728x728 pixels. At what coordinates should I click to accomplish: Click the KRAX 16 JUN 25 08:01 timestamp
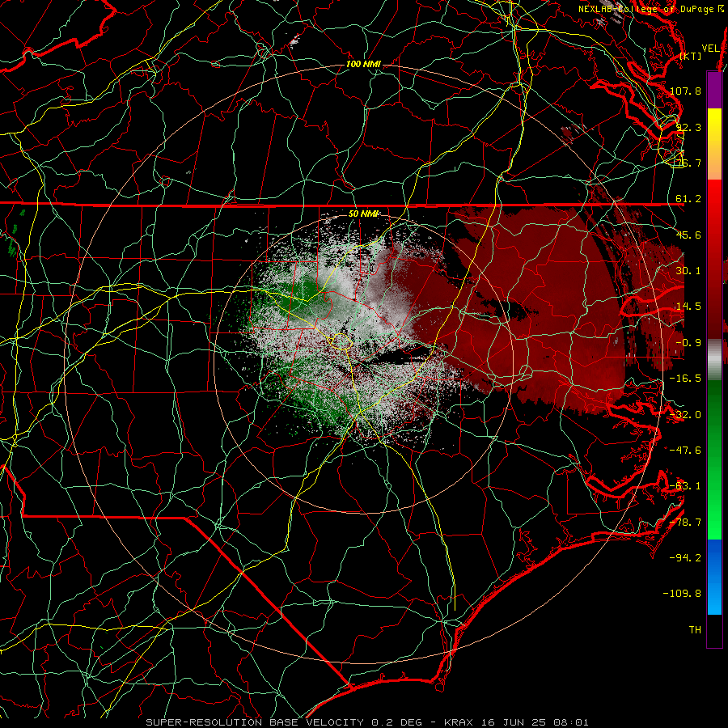click(x=517, y=722)
